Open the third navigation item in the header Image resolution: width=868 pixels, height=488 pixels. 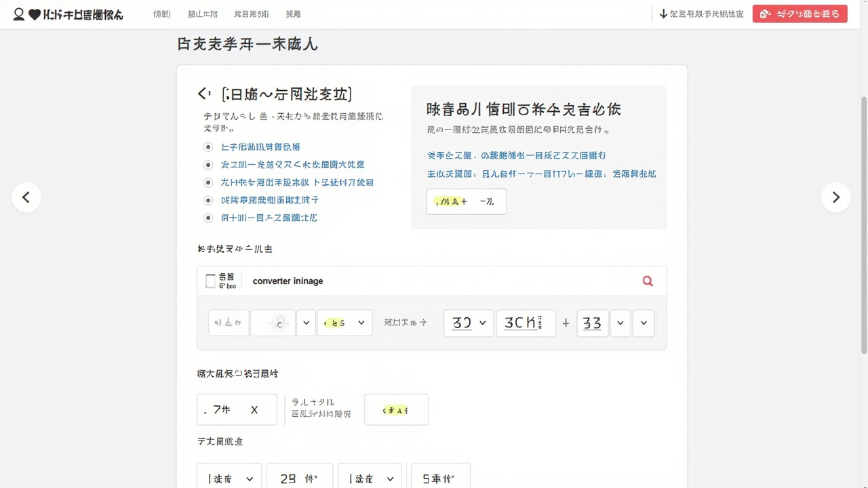pos(251,14)
